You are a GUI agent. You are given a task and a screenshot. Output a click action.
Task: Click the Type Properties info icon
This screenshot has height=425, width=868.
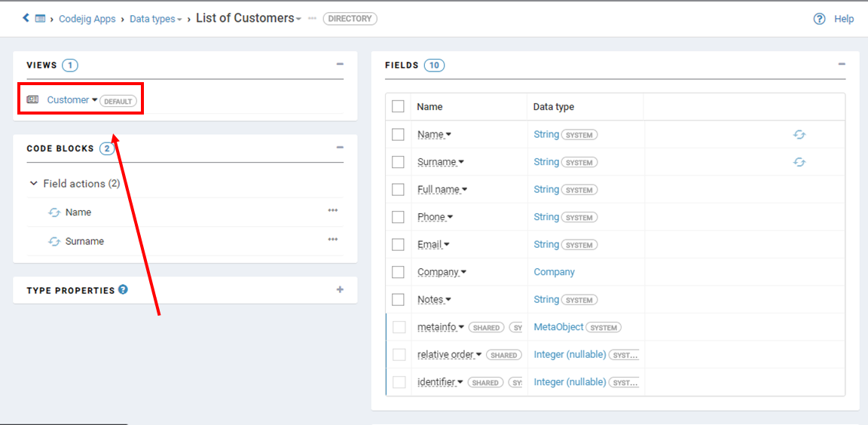tap(123, 289)
